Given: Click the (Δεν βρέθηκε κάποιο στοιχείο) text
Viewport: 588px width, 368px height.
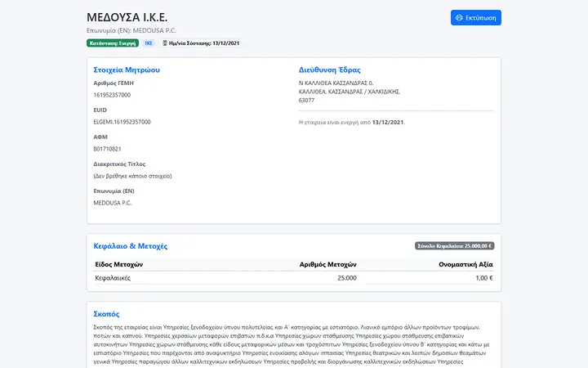Looking at the screenshot, I should pos(132,176).
